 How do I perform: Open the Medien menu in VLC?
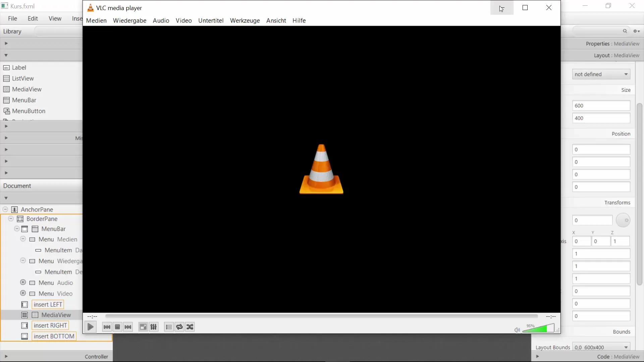96,20
